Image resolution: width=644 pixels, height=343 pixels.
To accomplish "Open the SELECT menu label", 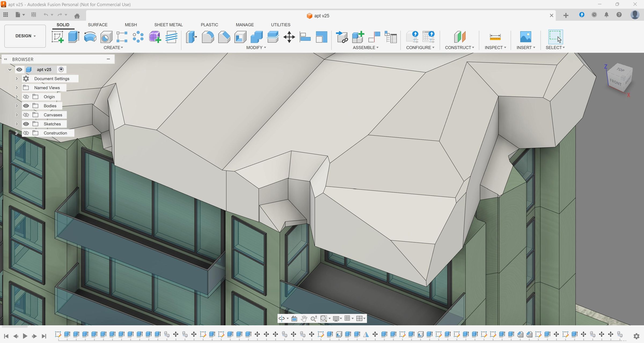I will (x=555, y=48).
